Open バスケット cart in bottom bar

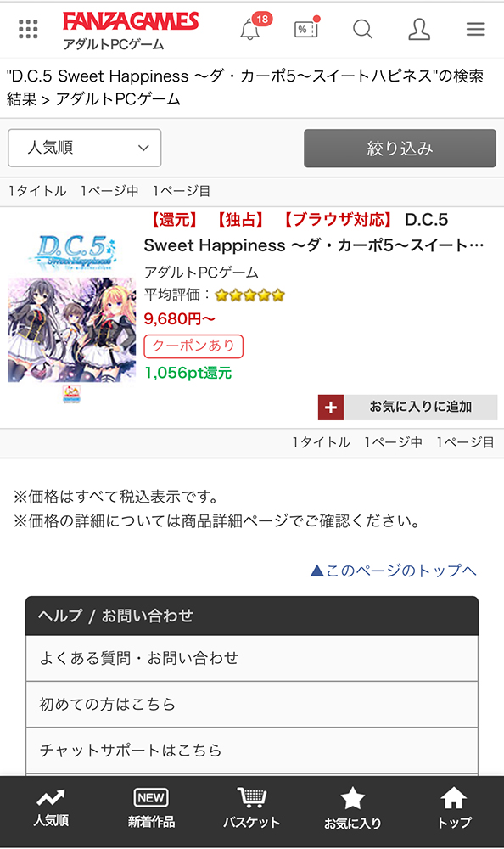pyautogui.click(x=252, y=808)
